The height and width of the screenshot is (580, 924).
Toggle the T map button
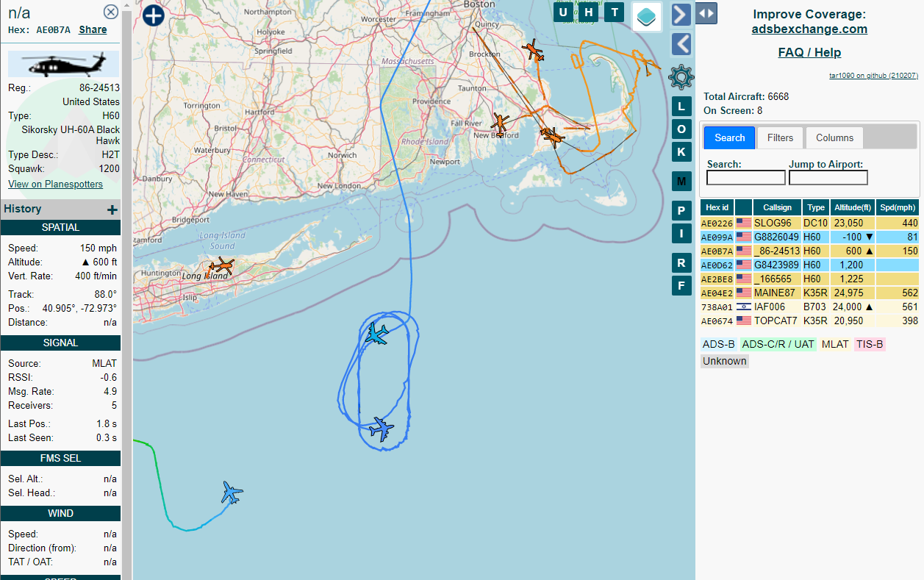pyautogui.click(x=615, y=12)
